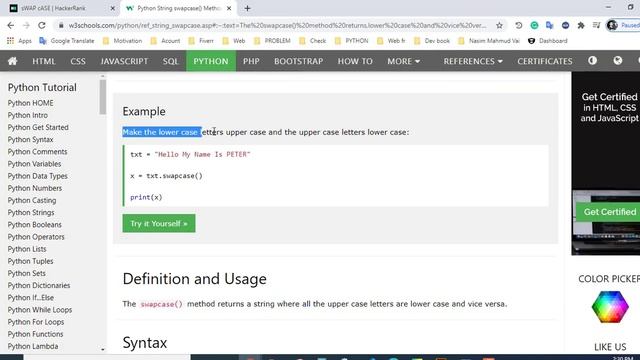Open the reading list icon in toolbar
Viewport: 640px width, 360px height.
(x=596, y=25)
